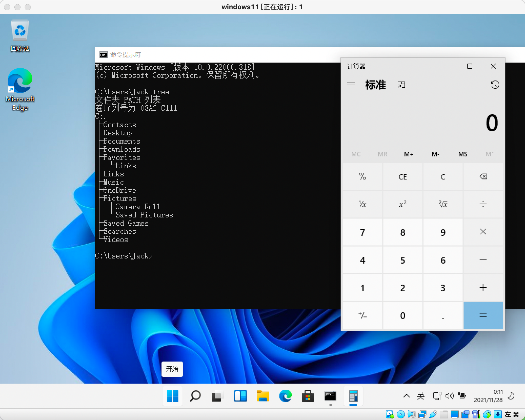The image size is (525, 420).
Task: Click the MC memory clear button
Action: [x=356, y=154]
